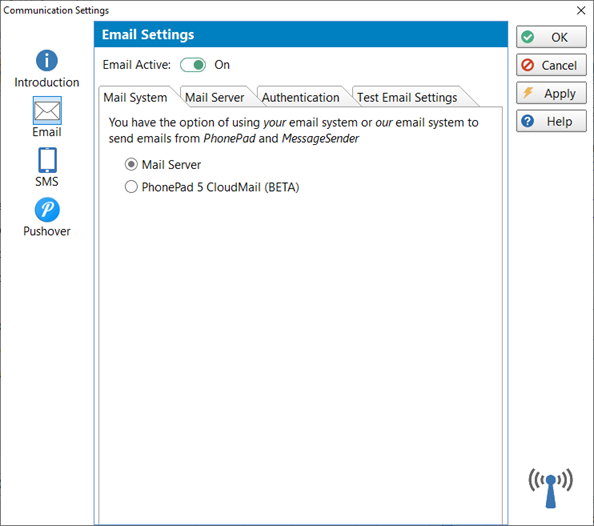Viewport: 594px width, 526px height.
Task: Turn off the Email Active switch
Action: tap(193, 65)
